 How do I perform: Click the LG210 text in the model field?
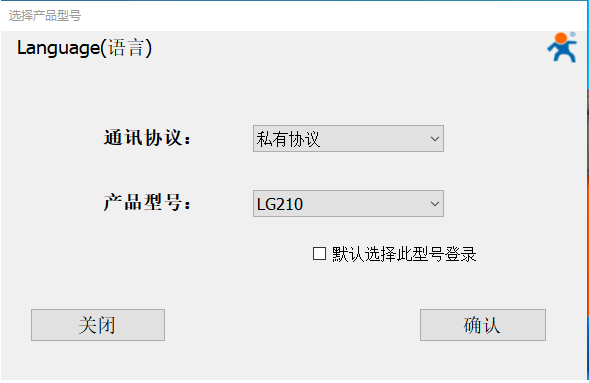pyautogui.click(x=279, y=204)
